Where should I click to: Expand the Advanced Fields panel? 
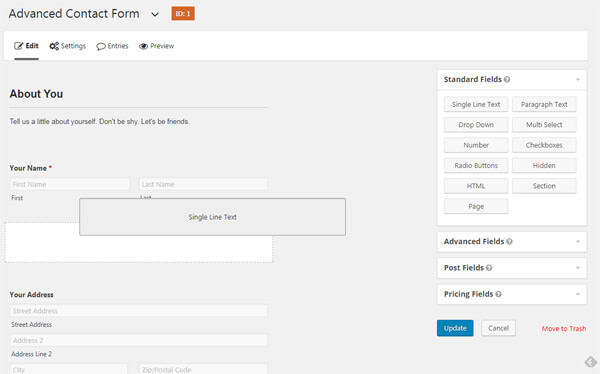[578, 242]
